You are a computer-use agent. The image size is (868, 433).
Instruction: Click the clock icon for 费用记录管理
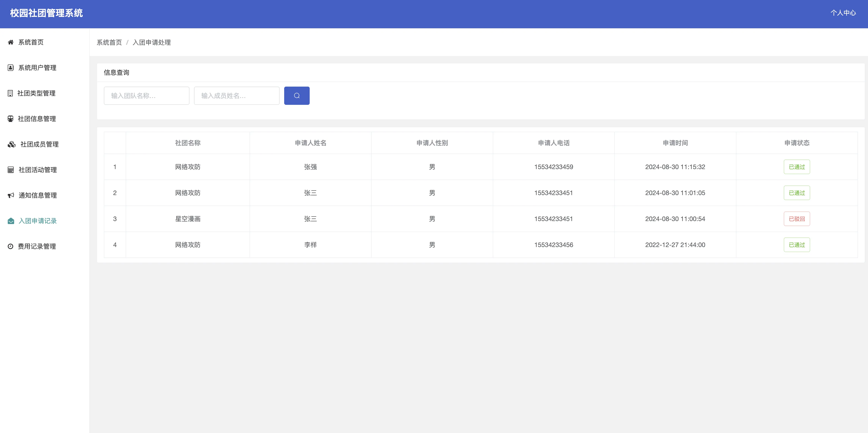click(11, 247)
